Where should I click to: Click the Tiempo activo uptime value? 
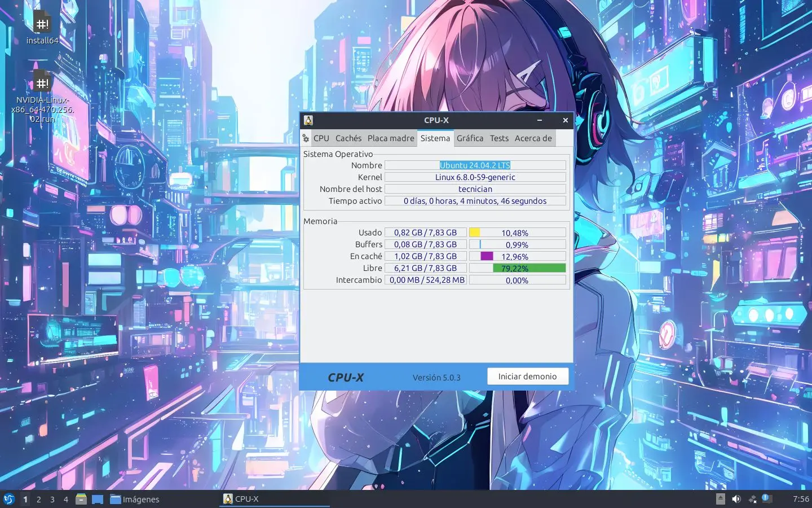(x=475, y=201)
